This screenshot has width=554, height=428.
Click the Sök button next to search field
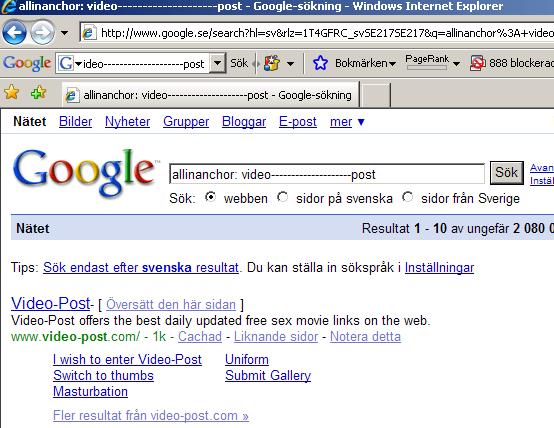tap(507, 173)
